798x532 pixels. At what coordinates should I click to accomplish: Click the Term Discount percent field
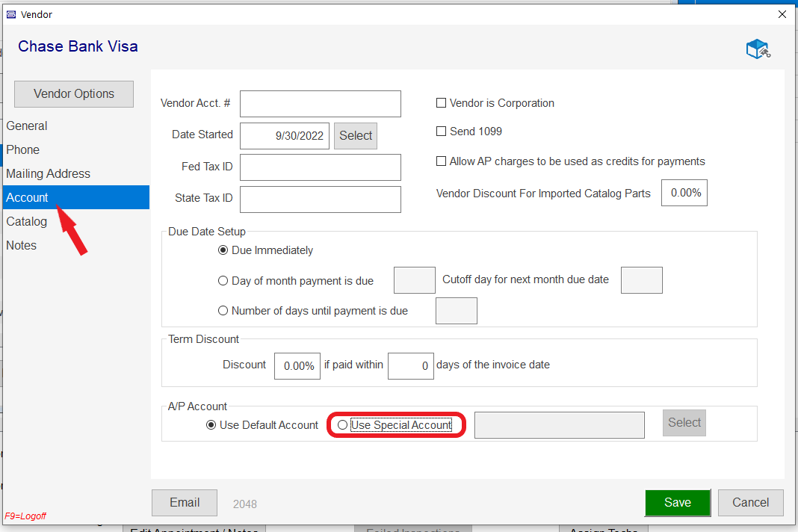coord(297,366)
